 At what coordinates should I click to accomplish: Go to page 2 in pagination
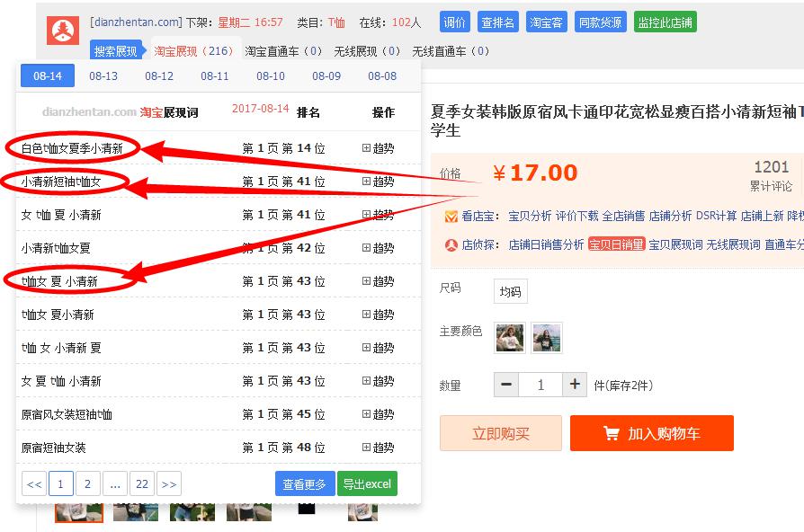(x=87, y=483)
